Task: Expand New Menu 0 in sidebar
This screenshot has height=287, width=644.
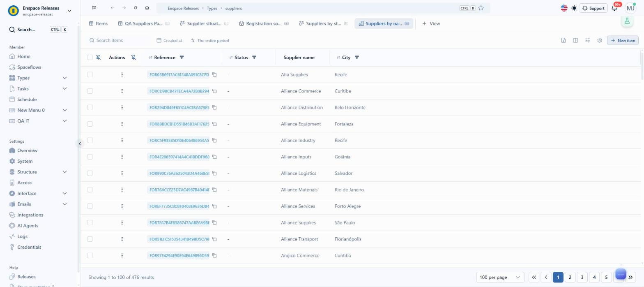Action: pos(64,110)
